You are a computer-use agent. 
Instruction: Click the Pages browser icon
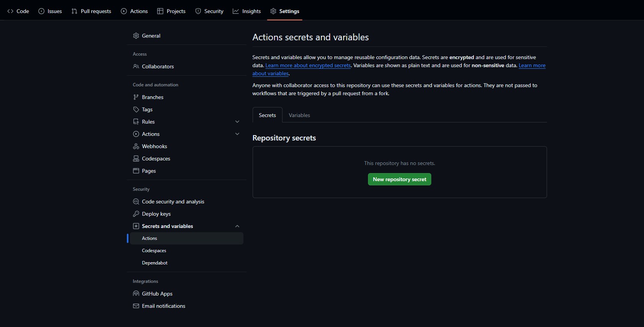click(136, 171)
